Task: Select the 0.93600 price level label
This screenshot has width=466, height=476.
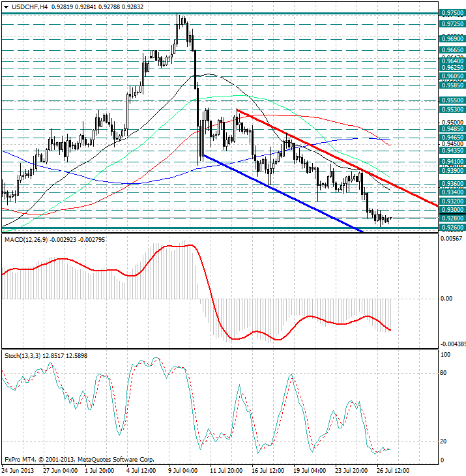Action: point(452,184)
